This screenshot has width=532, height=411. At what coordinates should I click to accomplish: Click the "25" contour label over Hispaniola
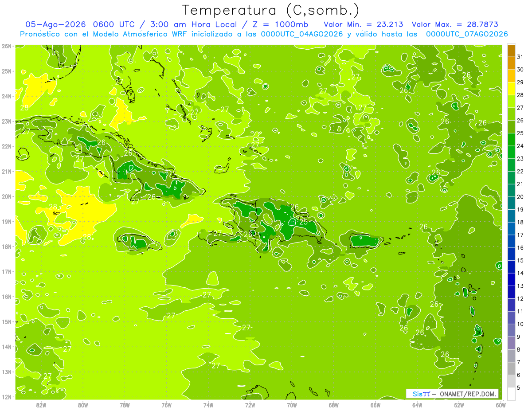pyautogui.click(x=303, y=222)
